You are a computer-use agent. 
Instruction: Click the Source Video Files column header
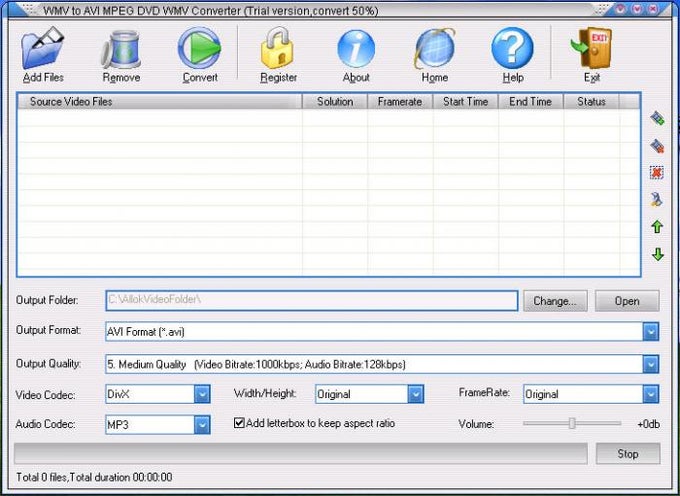[x=160, y=101]
